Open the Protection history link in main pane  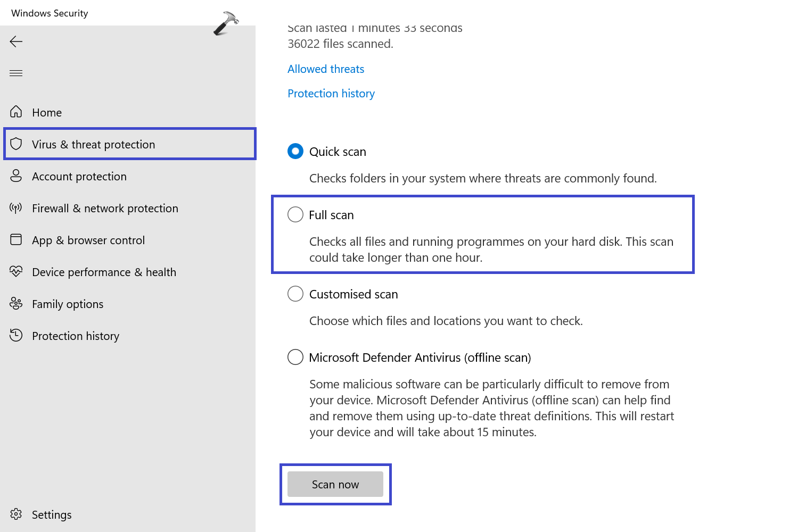point(331,94)
